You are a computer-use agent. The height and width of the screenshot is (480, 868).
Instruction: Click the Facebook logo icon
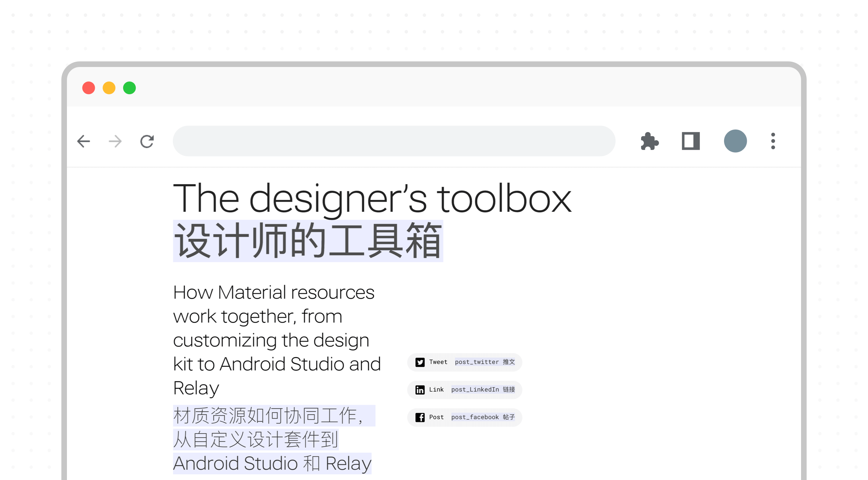point(420,417)
